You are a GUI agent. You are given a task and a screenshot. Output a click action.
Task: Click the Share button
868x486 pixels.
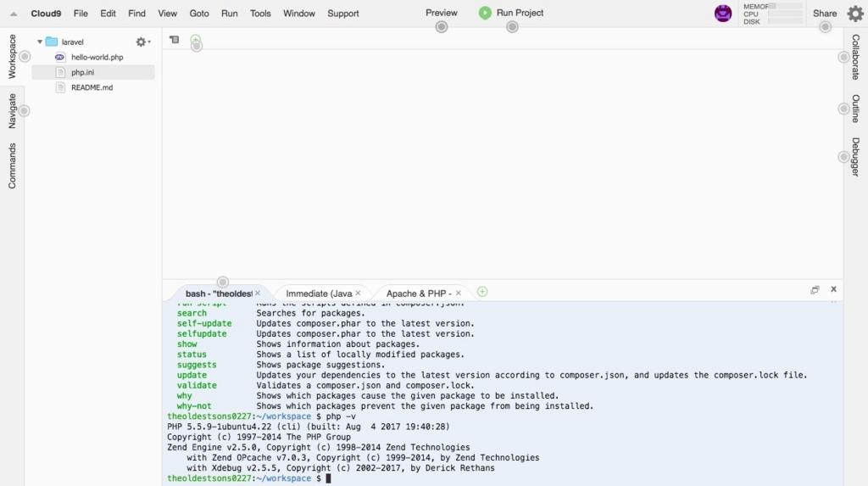pos(825,14)
